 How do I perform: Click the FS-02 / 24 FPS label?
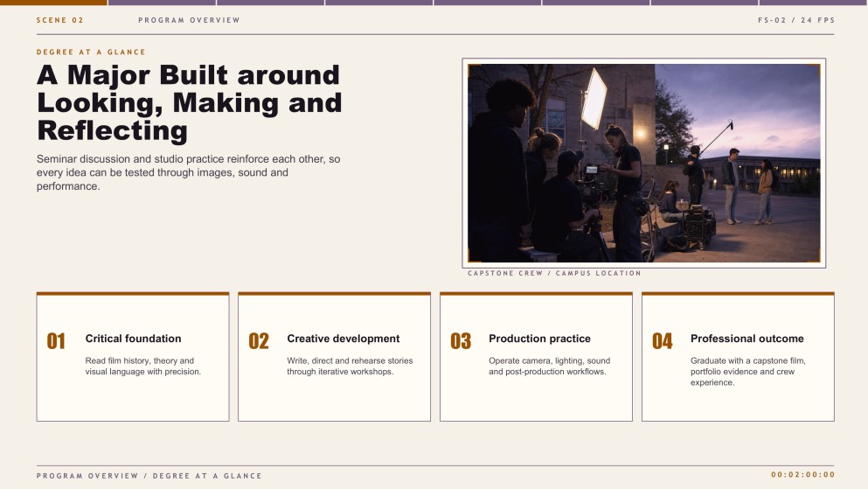pyautogui.click(x=796, y=20)
